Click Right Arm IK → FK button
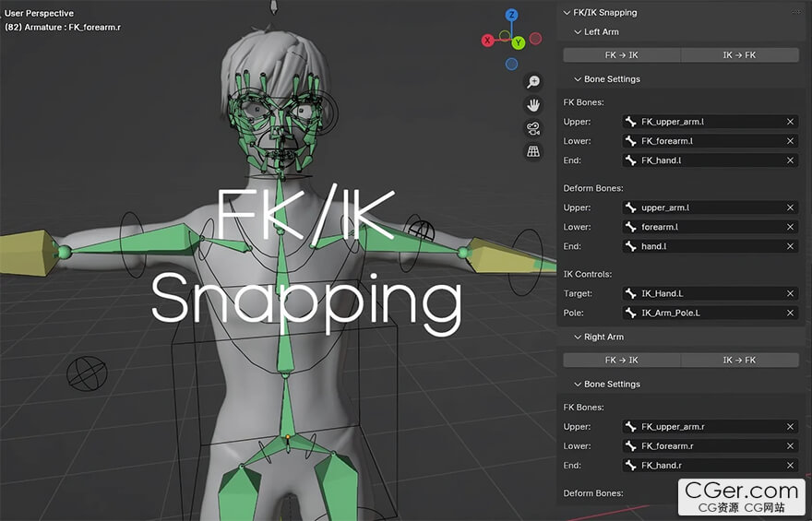The height and width of the screenshot is (521, 812). click(739, 361)
